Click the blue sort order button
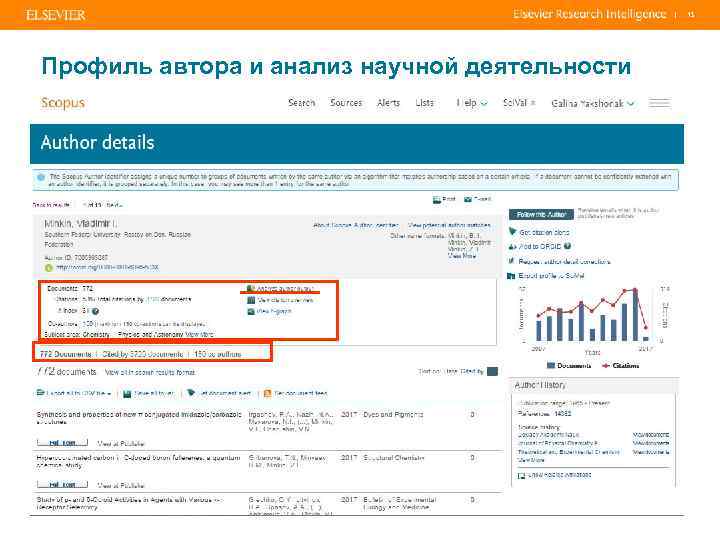The width and height of the screenshot is (720, 540). coord(492,371)
